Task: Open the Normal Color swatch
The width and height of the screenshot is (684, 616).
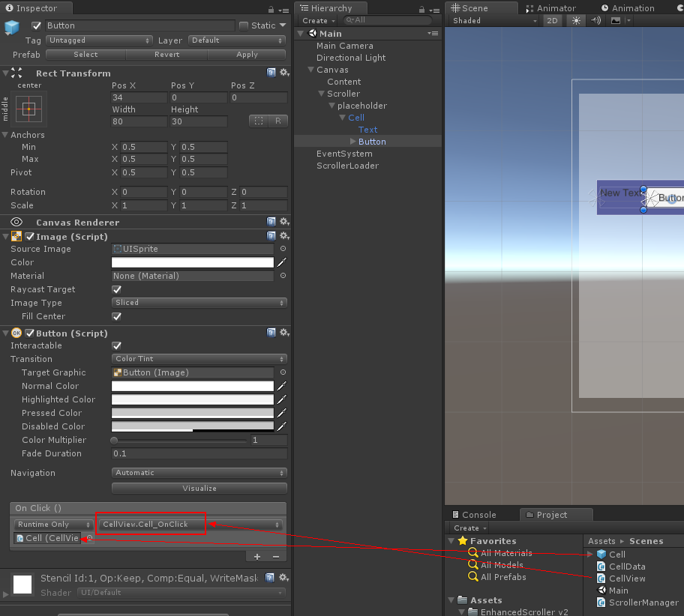Action: pyautogui.click(x=192, y=386)
